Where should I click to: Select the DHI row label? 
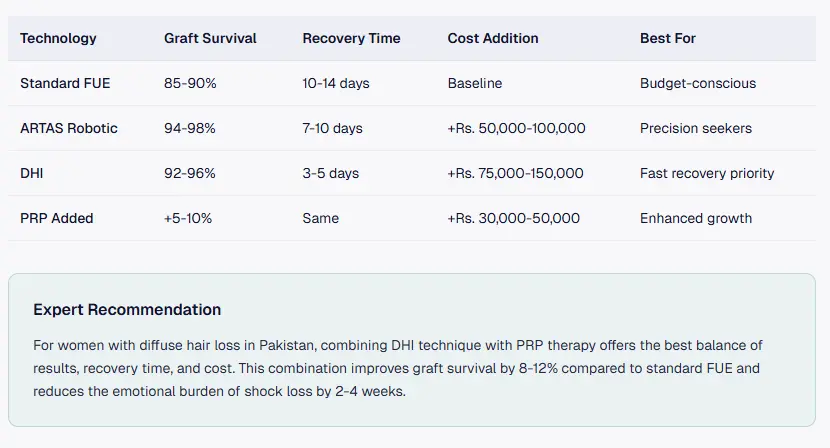(32, 173)
